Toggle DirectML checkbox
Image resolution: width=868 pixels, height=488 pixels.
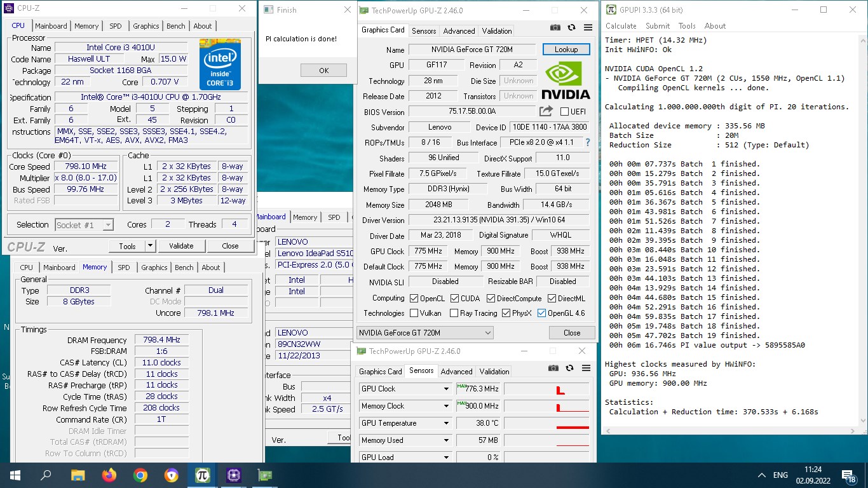pos(551,298)
